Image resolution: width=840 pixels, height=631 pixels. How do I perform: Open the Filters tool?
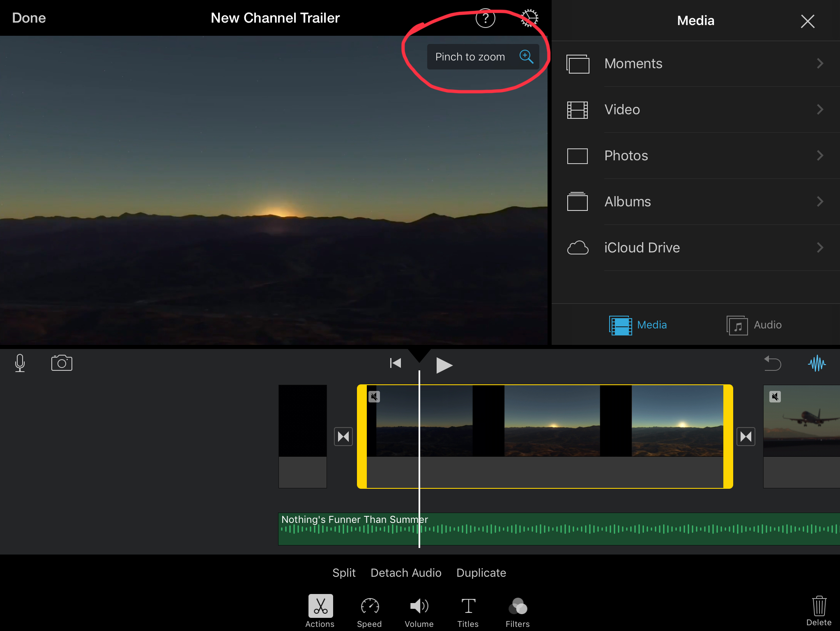point(517,612)
